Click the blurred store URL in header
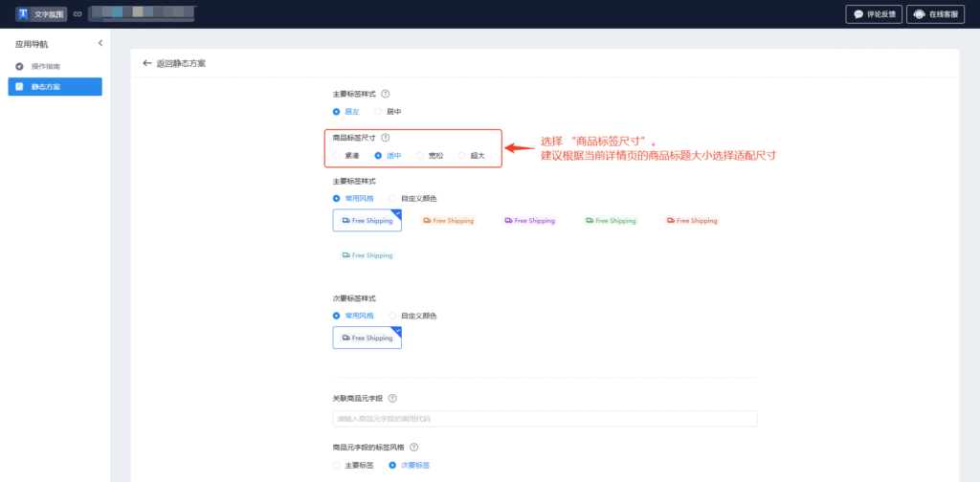Screen dimensions: 980x482 click(x=142, y=13)
